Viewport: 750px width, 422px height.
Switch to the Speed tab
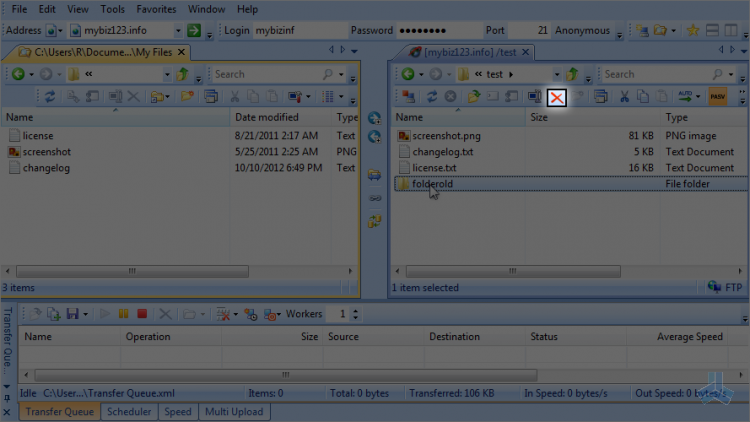[177, 411]
